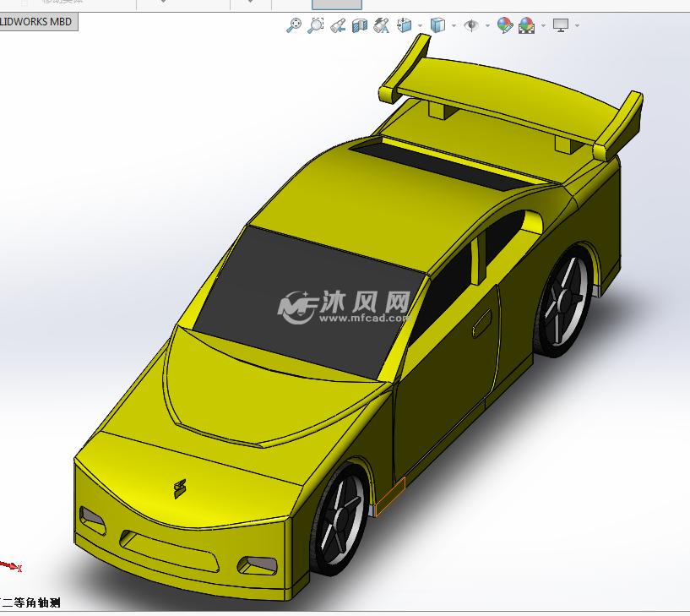Enable the Section View tool
The width and height of the screenshot is (690, 616).
[359, 25]
